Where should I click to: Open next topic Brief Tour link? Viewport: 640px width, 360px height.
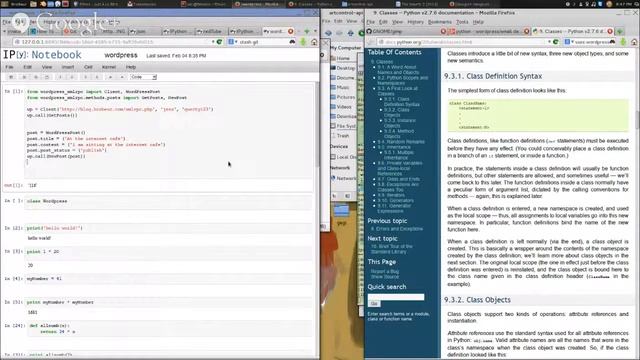click(391, 249)
